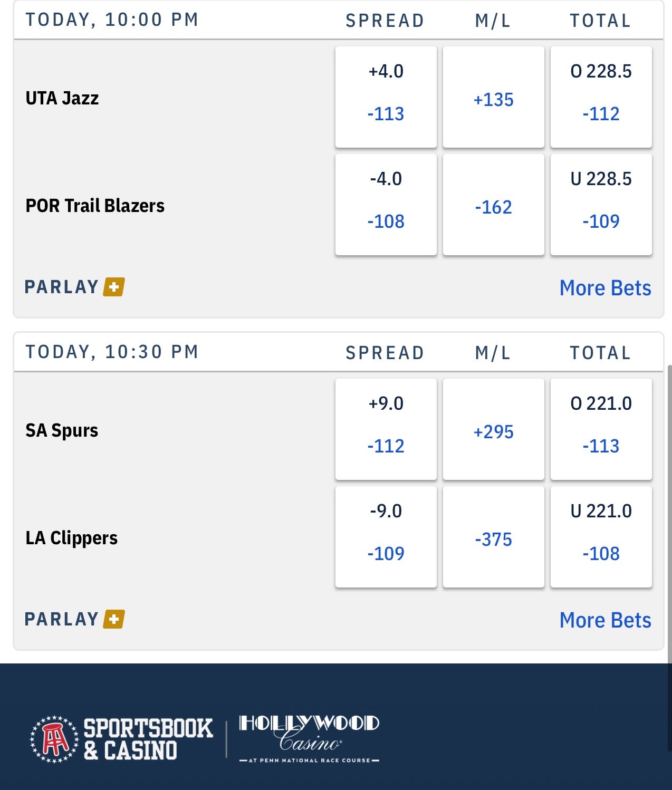The height and width of the screenshot is (790, 672).
Task: Select POR Trail Blazers -4.0 spread bet
Action: [386, 205]
